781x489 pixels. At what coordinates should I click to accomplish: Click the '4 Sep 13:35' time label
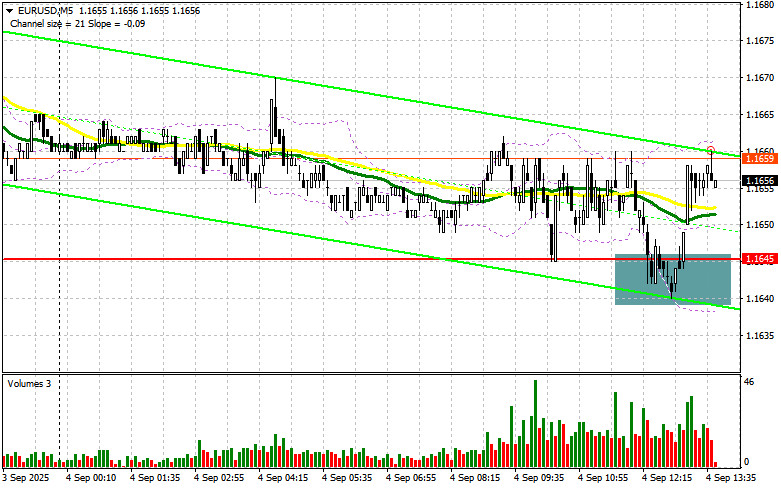pyautogui.click(x=731, y=478)
